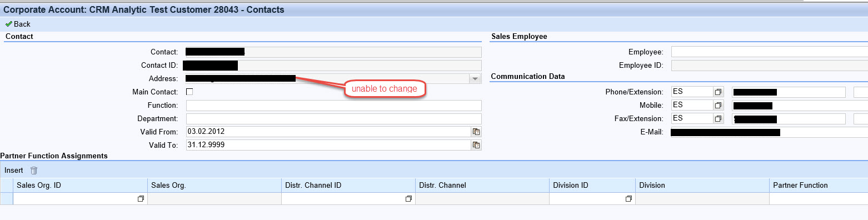868x220 pixels.
Task: Focus the Department input field
Action: pyautogui.click(x=333, y=119)
